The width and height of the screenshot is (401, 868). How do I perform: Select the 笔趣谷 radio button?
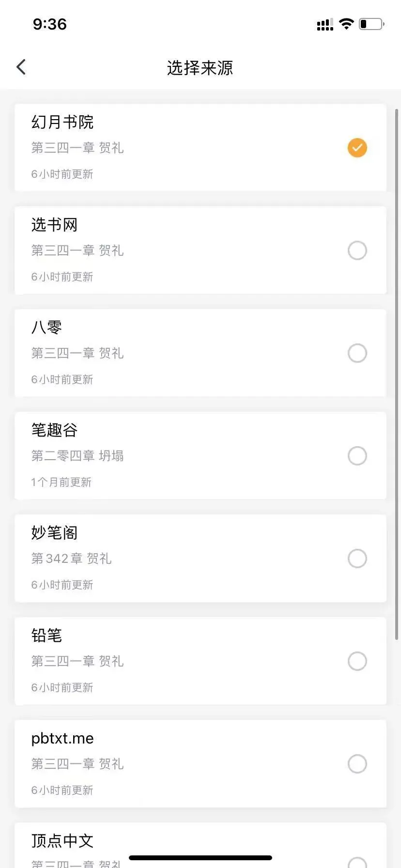click(x=357, y=456)
